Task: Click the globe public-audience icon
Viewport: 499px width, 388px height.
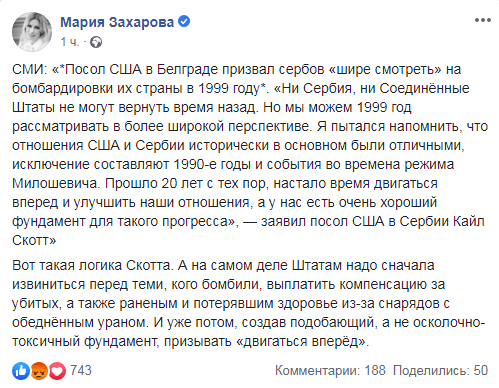Action: pyautogui.click(x=96, y=43)
